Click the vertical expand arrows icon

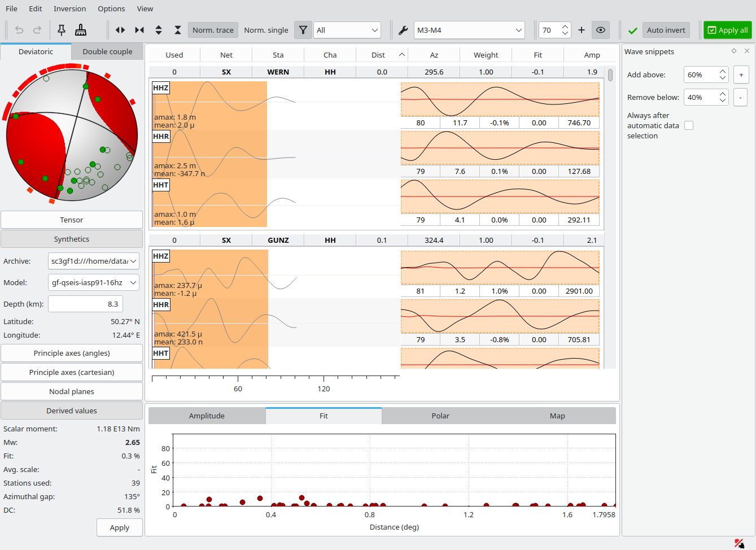[159, 30]
